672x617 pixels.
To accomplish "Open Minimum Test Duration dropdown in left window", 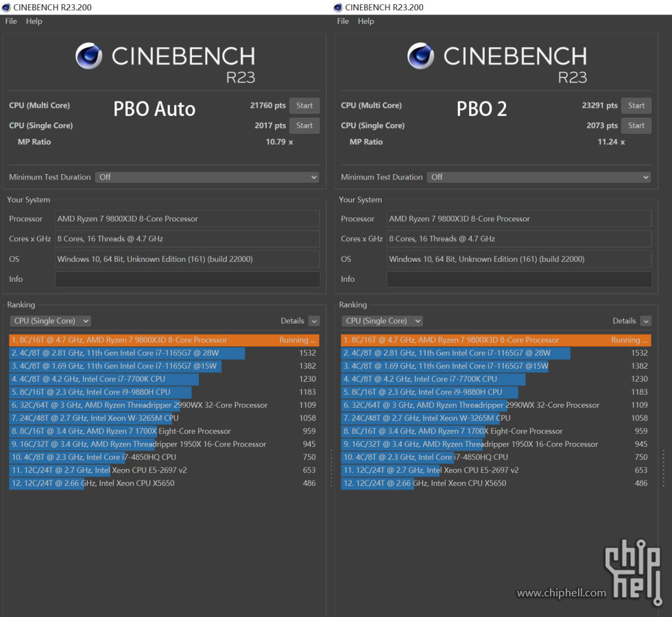I will tap(207, 177).
